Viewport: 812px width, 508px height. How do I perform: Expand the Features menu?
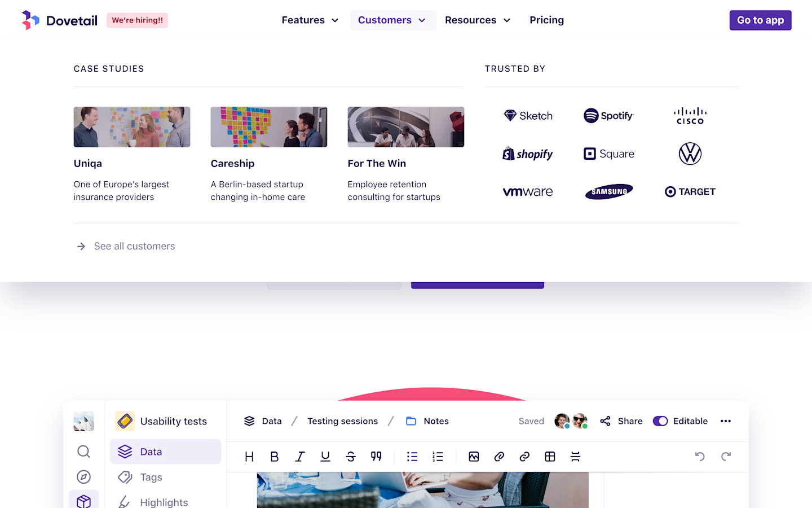click(x=310, y=20)
